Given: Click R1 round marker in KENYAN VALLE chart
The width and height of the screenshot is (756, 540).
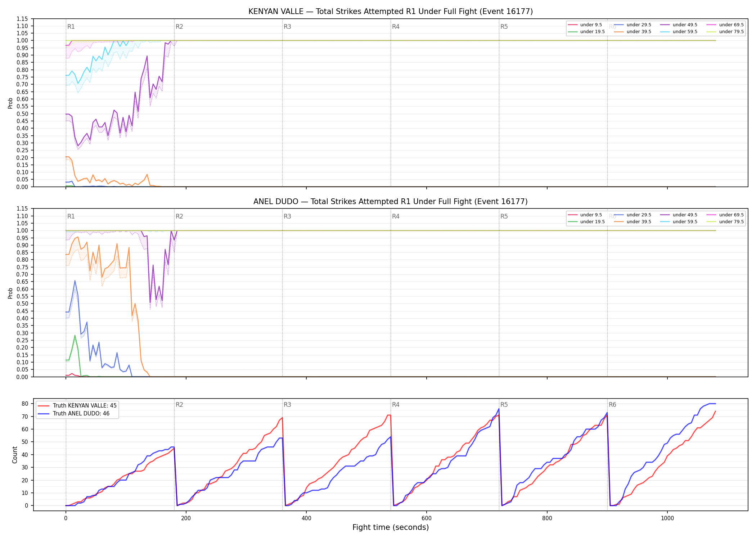Looking at the screenshot, I should (x=71, y=27).
